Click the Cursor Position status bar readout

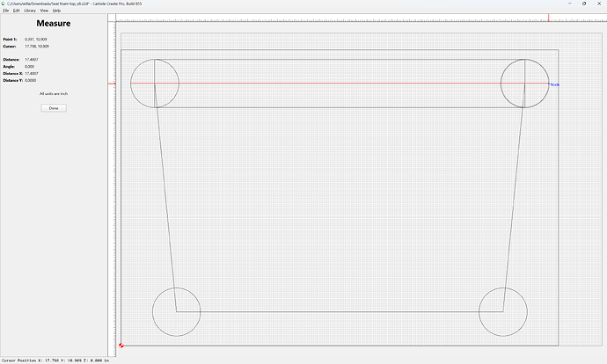click(55, 360)
